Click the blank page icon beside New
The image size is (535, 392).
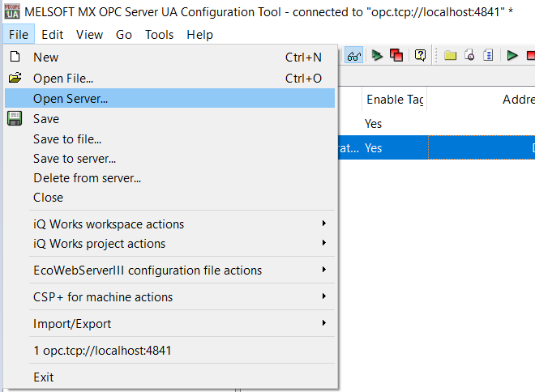click(15, 57)
